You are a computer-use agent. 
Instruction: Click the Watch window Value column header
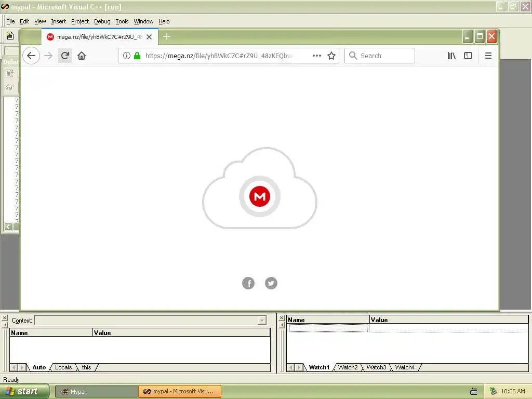[448, 320]
